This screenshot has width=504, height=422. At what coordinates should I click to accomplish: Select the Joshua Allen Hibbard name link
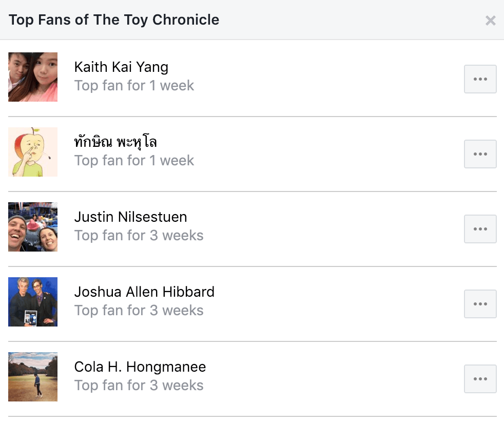point(144,292)
